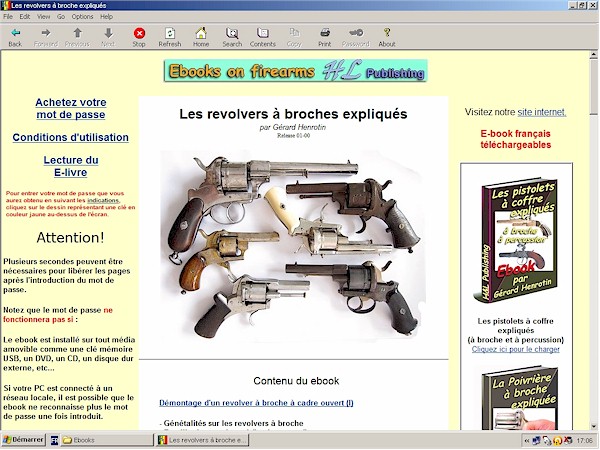This screenshot has height=450, width=600.
Task: Follow the 'Achetez votre mot de passe' link
Action: [x=71, y=108]
